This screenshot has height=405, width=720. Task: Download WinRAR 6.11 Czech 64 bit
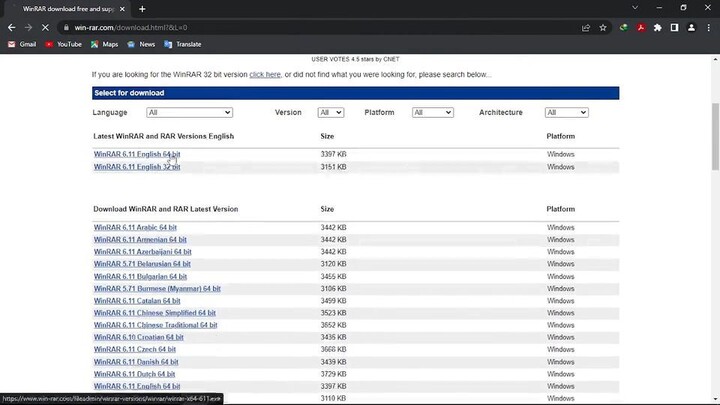135,349
